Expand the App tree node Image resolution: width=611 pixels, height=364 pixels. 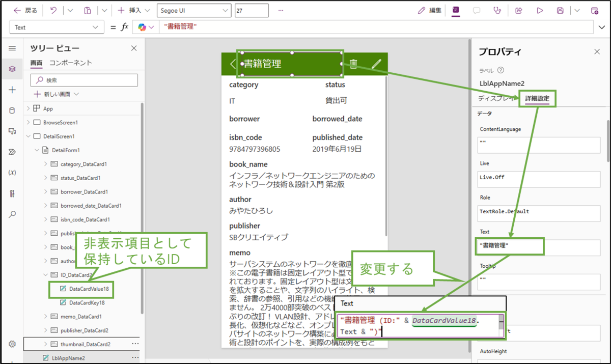(28, 108)
